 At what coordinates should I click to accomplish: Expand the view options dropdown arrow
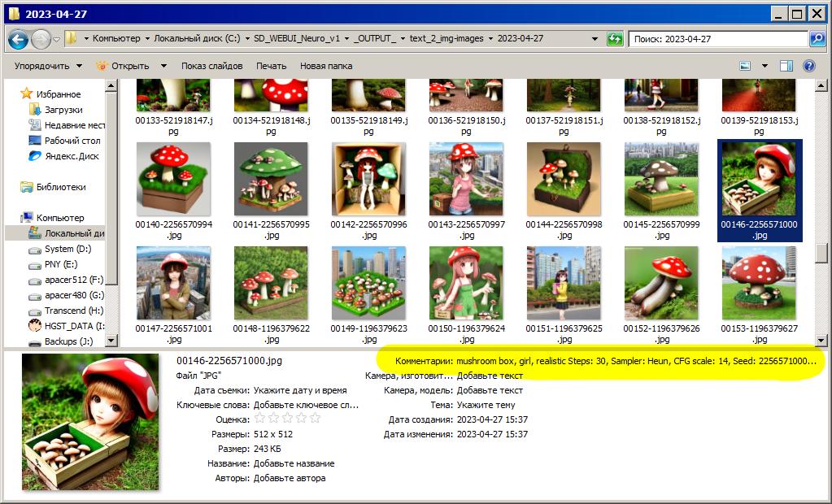click(x=764, y=66)
